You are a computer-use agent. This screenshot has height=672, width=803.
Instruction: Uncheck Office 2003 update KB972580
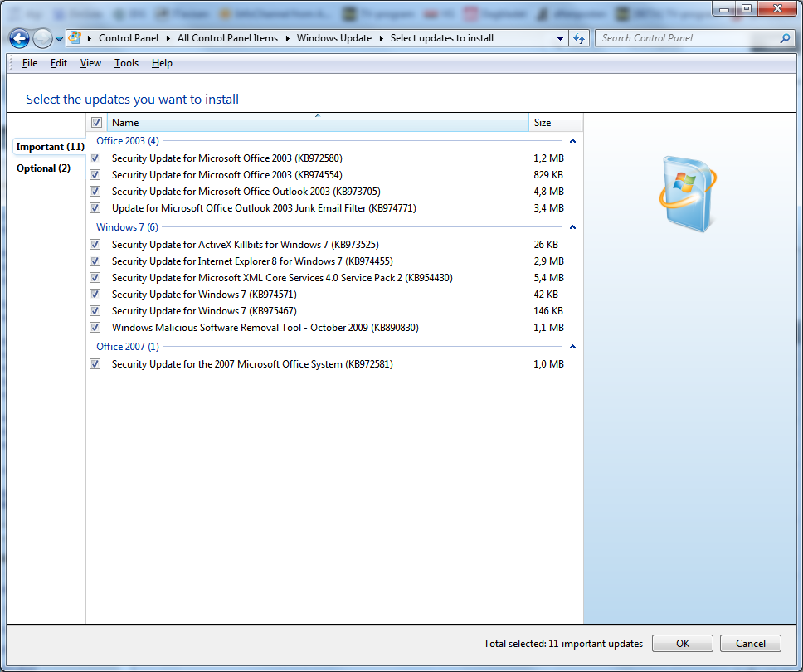95,158
